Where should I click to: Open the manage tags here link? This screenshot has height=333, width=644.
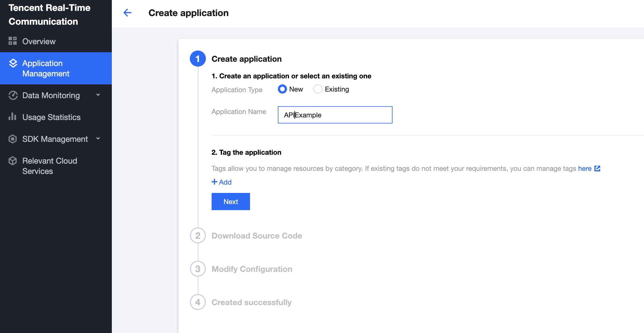584,169
